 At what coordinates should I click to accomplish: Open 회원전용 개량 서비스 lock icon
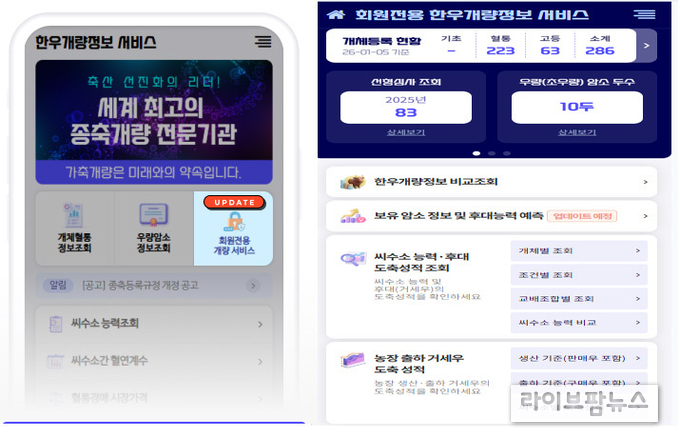pos(234,222)
